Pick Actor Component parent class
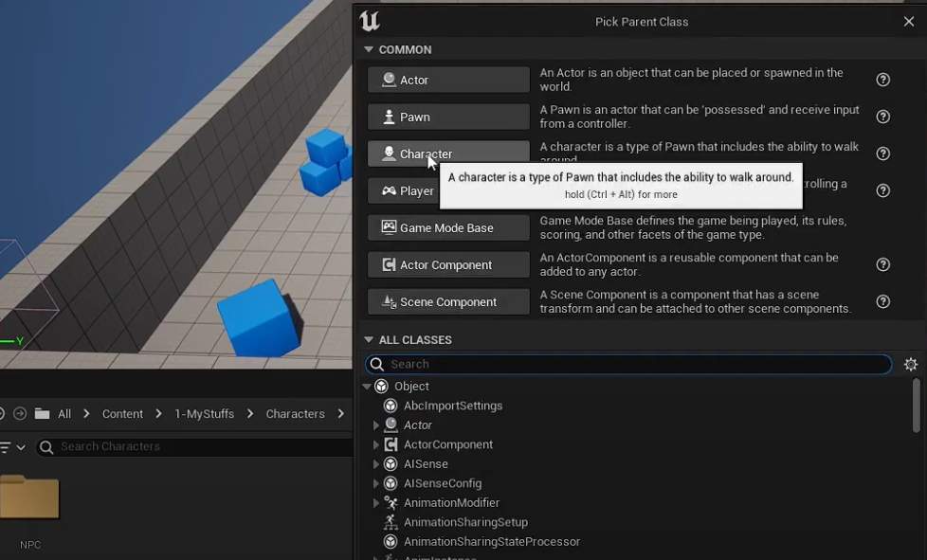The width and height of the screenshot is (927, 560). [x=448, y=264]
